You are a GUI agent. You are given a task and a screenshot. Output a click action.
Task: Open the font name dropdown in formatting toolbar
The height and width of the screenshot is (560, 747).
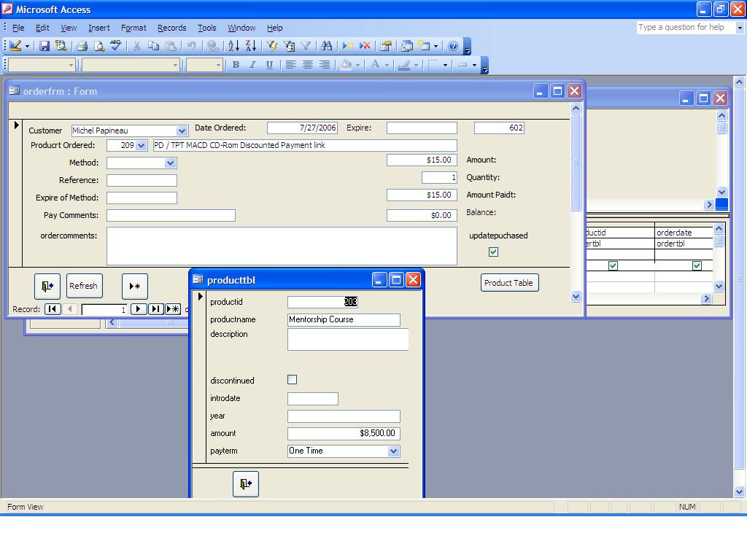[x=175, y=65]
